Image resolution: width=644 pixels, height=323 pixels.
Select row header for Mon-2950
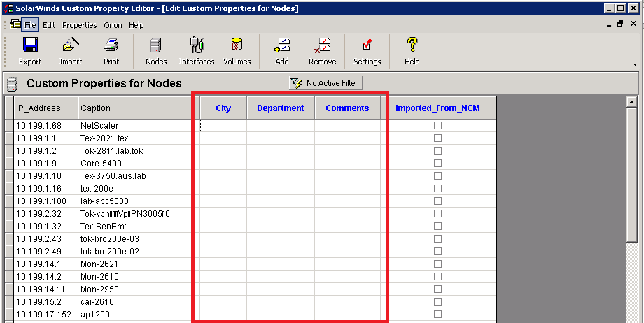coord(9,289)
